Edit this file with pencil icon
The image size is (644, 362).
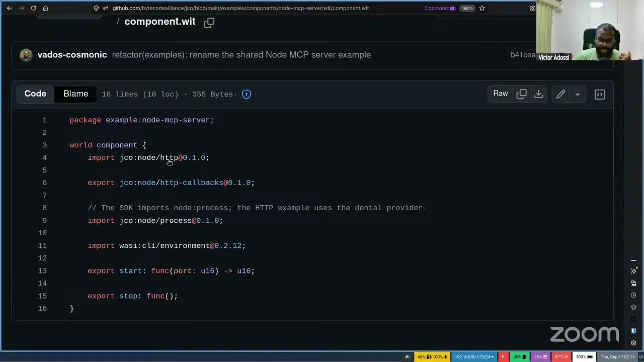[x=560, y=94]
